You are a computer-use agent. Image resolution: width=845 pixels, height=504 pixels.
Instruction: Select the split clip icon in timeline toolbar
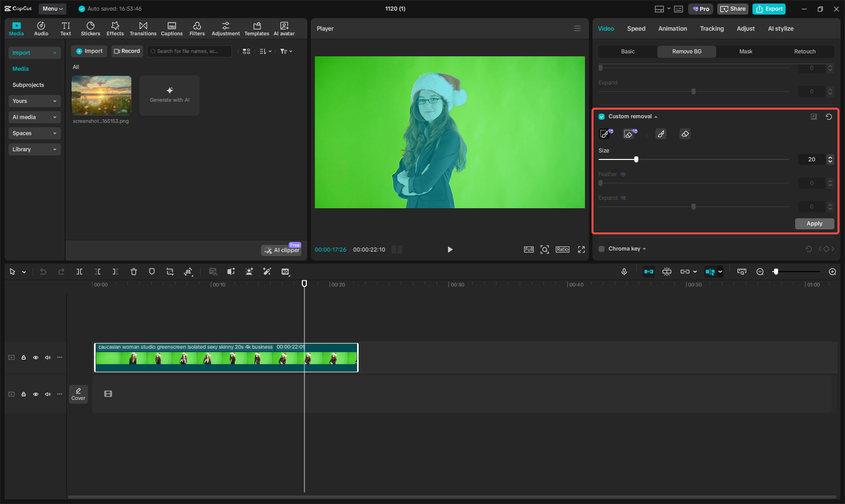79,272
